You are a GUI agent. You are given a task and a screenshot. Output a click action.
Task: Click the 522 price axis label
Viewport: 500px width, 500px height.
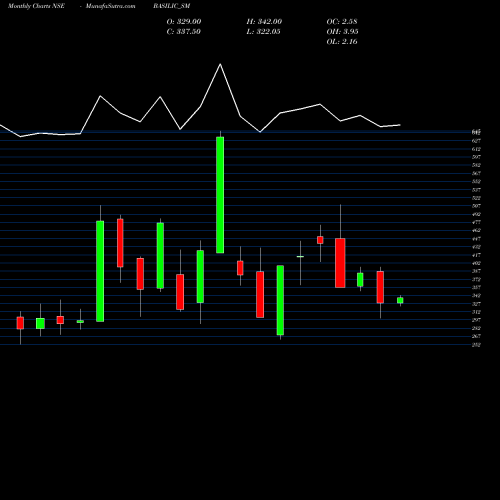476,198
